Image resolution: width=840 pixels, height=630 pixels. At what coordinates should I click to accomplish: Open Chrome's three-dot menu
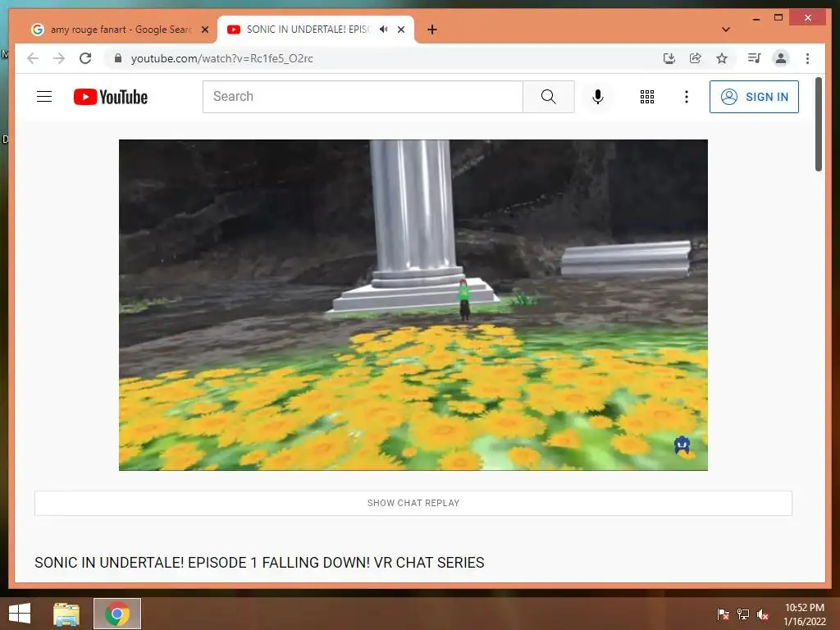click(x=807, y=58)
